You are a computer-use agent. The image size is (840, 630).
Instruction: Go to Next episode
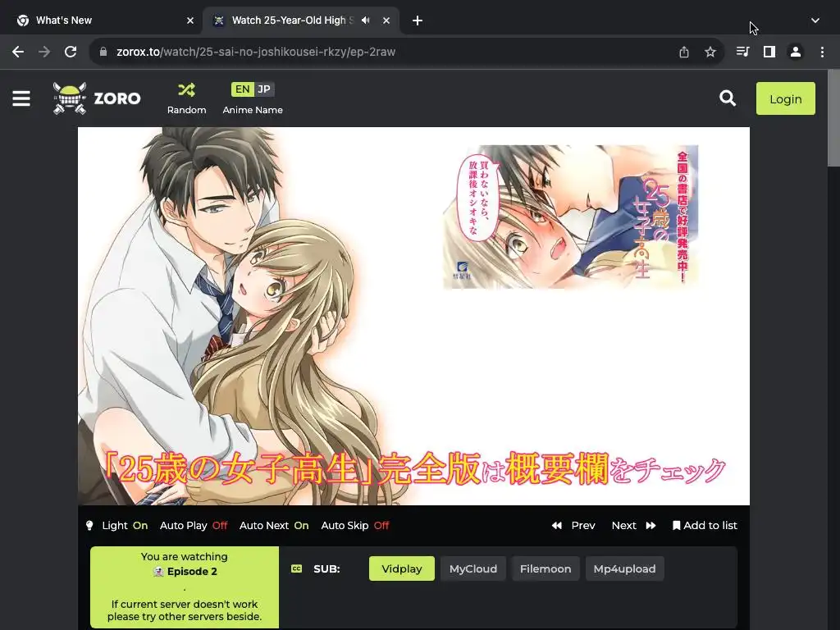tap(634, 526)
